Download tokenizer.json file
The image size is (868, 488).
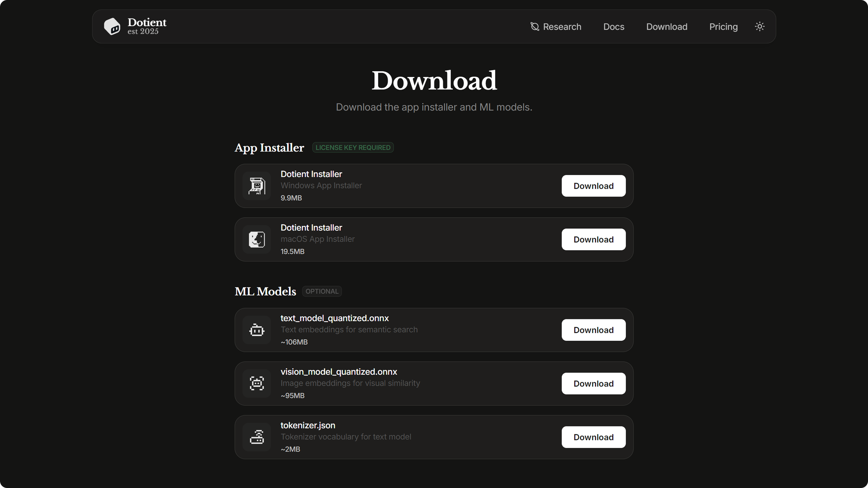click(x=593, y=437)
